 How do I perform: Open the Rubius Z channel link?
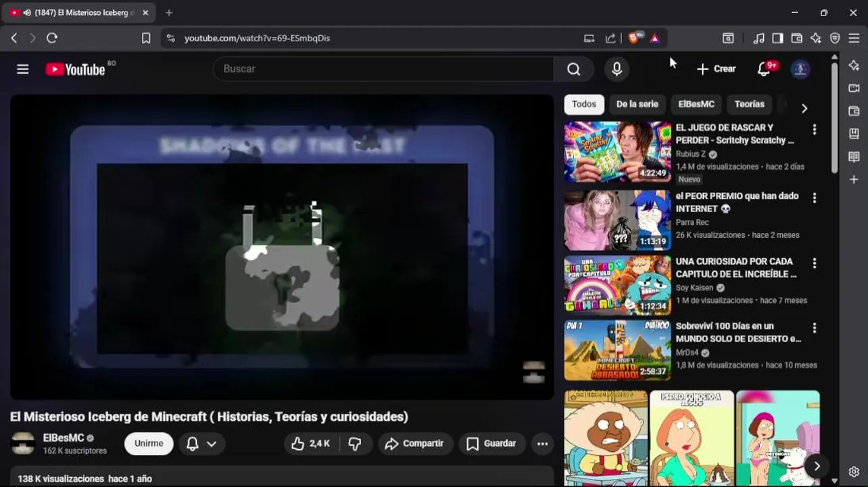(690, 154)
